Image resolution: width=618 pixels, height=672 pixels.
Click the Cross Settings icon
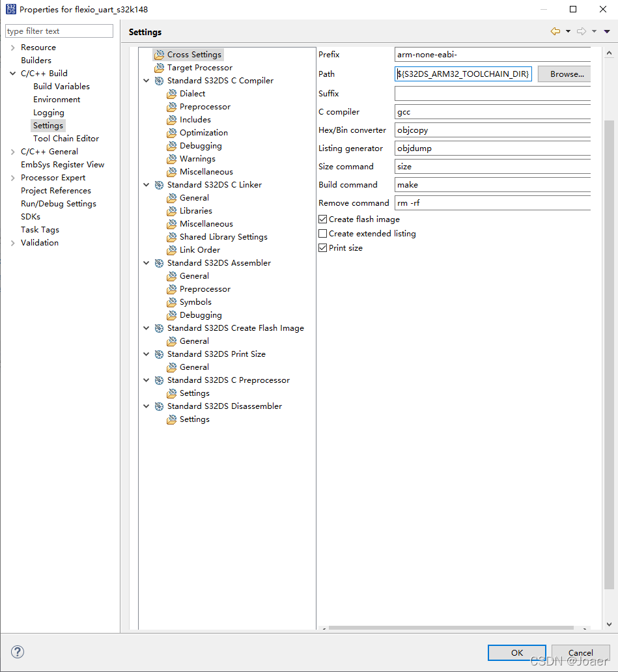click(159, 55)
